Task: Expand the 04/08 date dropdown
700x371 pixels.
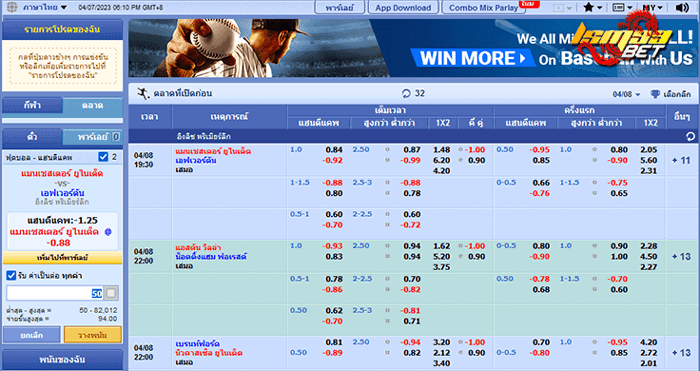Action: (x=626, y=94)
